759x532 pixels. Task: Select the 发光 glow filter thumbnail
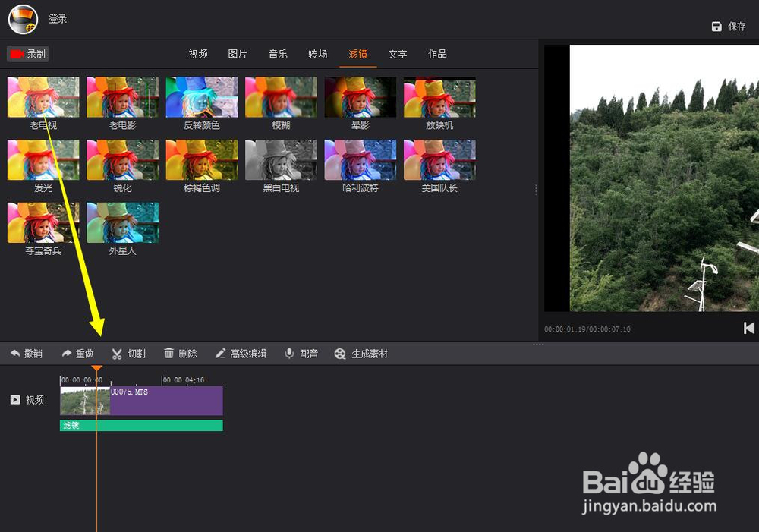pyautogui.click(x=43, y=159)
